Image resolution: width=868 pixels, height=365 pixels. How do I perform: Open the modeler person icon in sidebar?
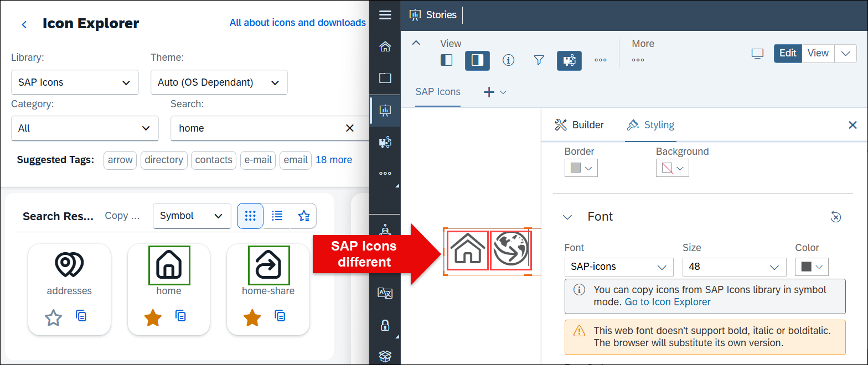(x=385, y=229)
